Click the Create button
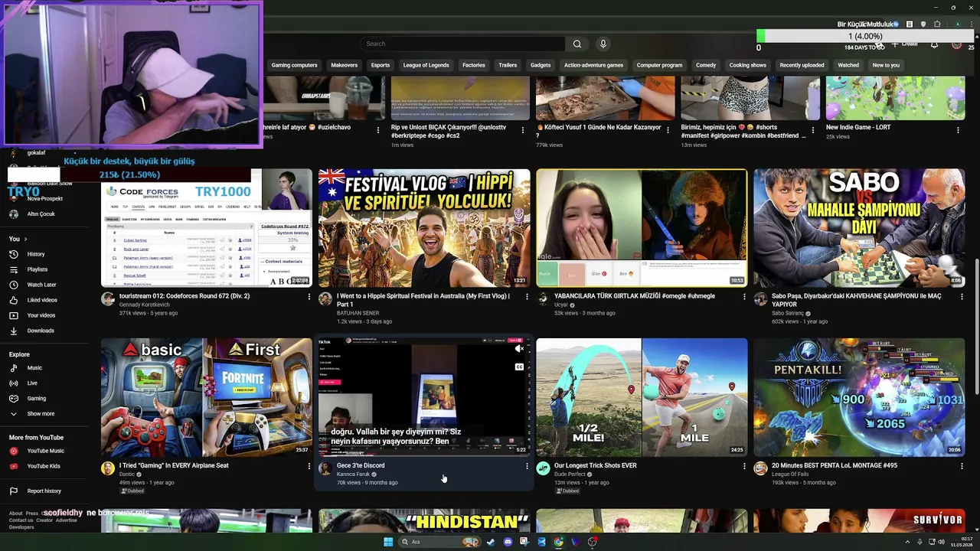Viewport: 980px width, 551px height. pos(905,44)
